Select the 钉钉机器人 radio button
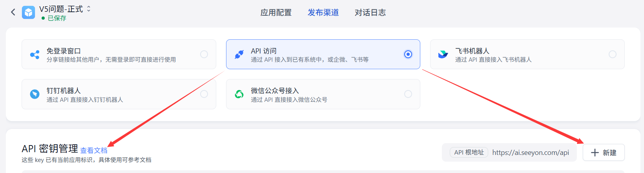The image size is (644, 173). (x=204, y=94)
